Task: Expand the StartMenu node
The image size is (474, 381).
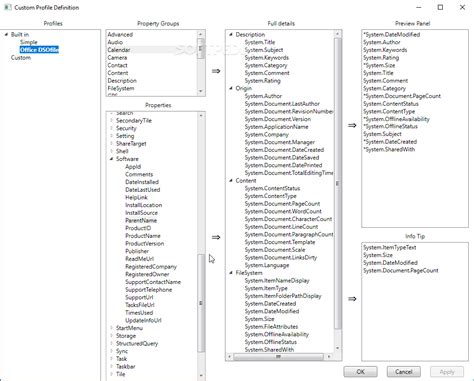Action: [x=111, y=328]
